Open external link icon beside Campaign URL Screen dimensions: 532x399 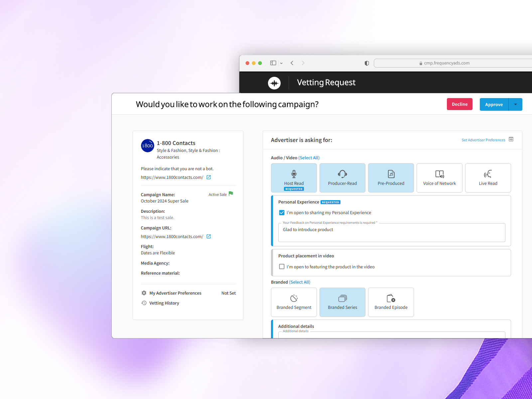click(x=209, y=237)
